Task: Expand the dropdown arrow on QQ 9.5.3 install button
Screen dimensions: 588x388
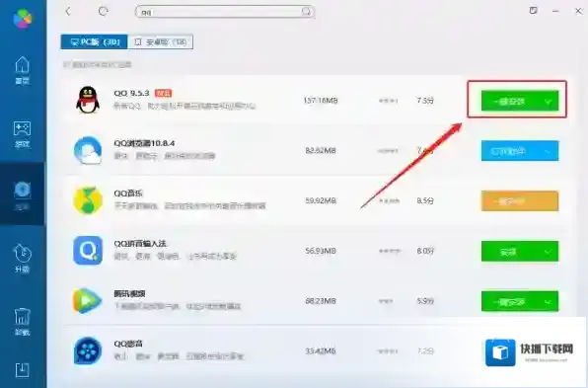Action: 549,102
